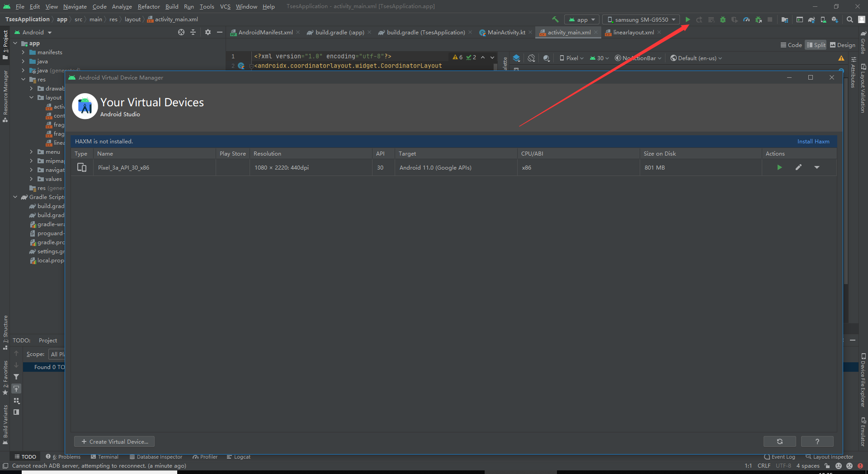Image resolution: width=868 pixels, height=474 pixels.
Task: Open the Project Structure folder icon
Action: click(x=784, y=19)
